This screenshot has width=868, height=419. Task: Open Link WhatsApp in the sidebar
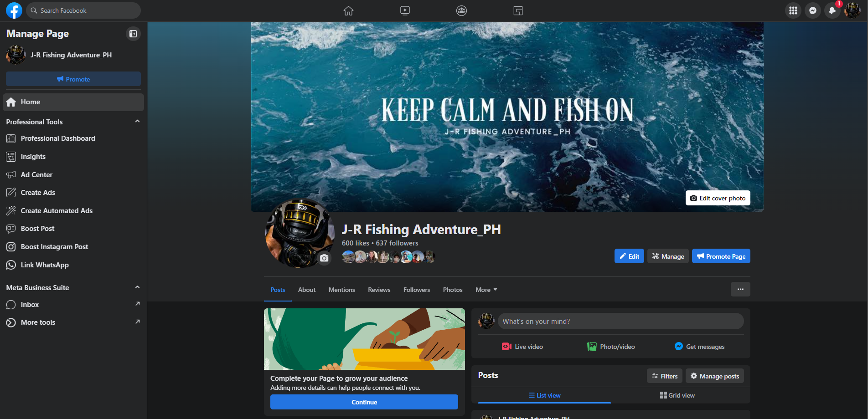point(73,265)
